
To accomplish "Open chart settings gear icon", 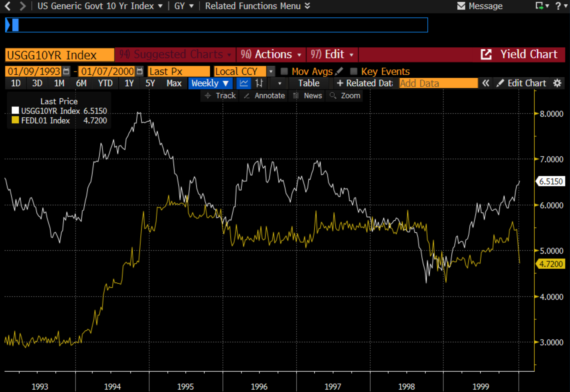I will click(557, 83).
